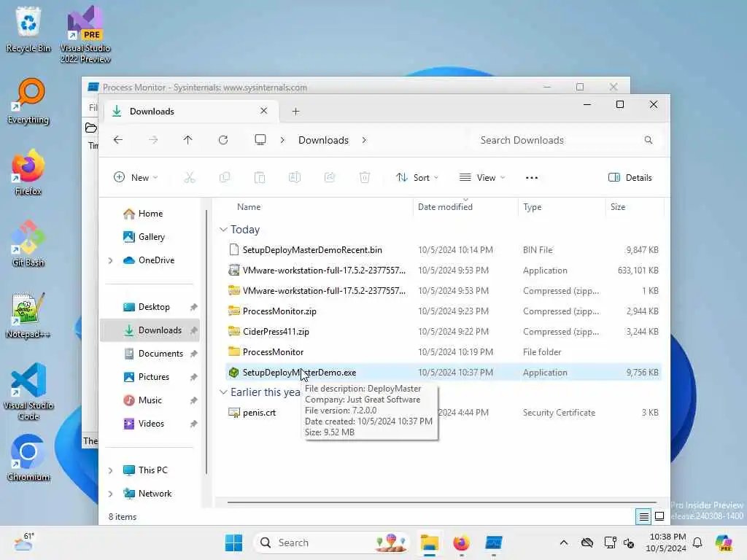Screen dimensions: 747x560
Task: Switch to details list view icon in status bar
Action: pyautogui.click(x=643, y=516)
